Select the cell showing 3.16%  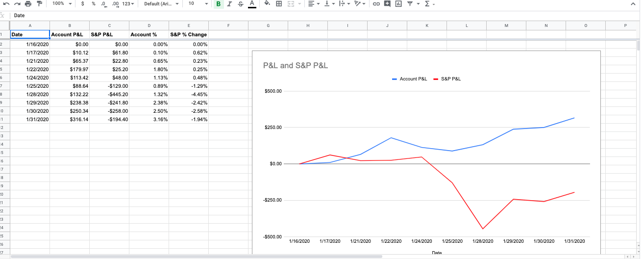click(149, 119)
